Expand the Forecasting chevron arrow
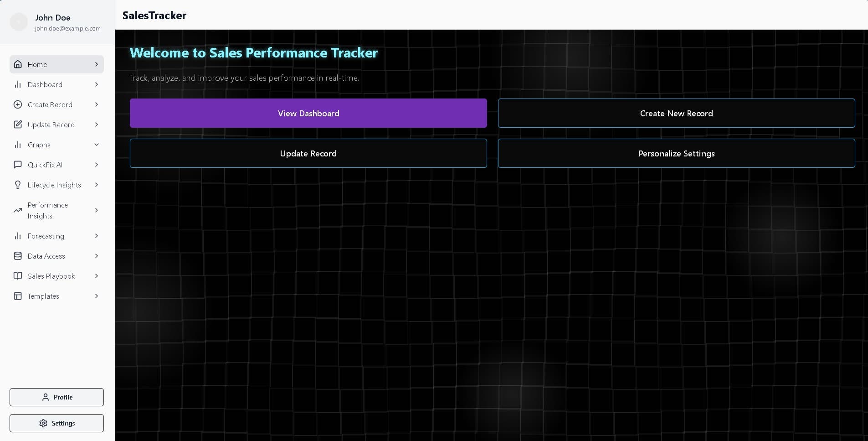 (97, 236)
